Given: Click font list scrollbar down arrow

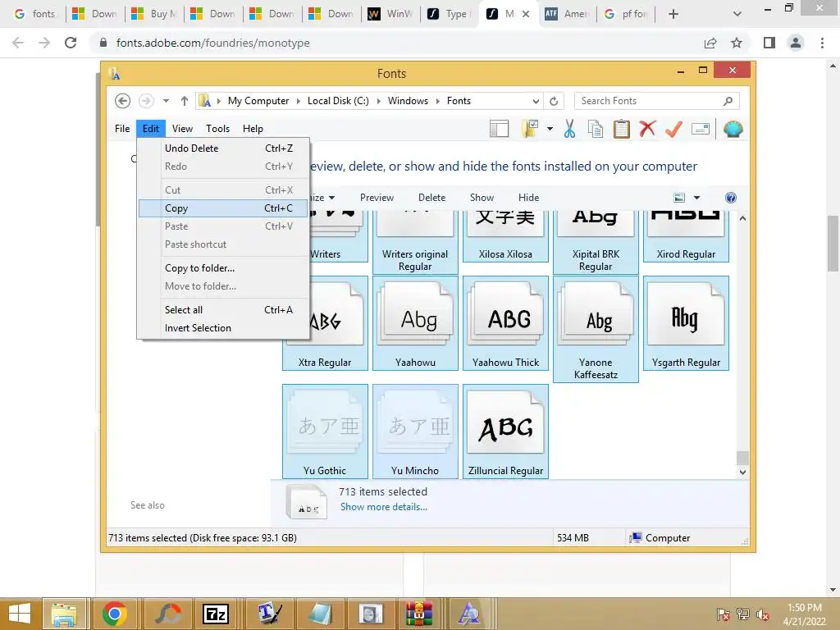Looking at the screenshot, I should tap(742, 472).
